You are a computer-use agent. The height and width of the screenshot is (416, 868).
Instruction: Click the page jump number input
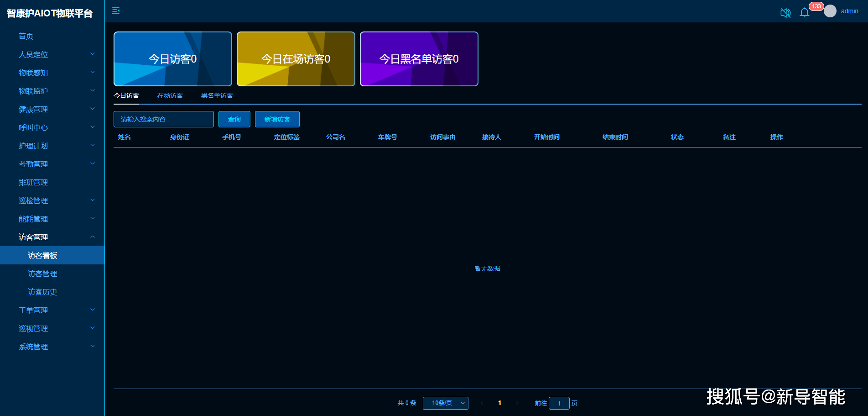coord(559,403)
